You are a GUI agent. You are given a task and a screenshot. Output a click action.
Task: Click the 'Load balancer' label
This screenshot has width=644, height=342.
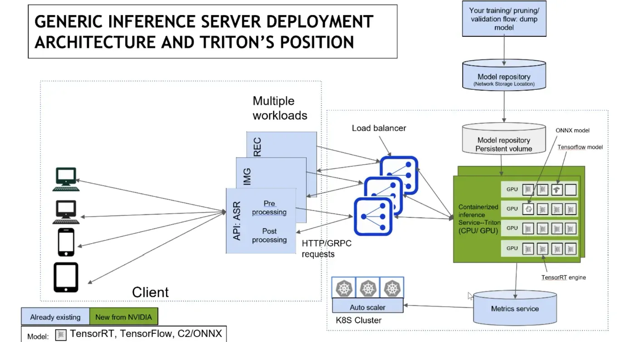point(379,128)
